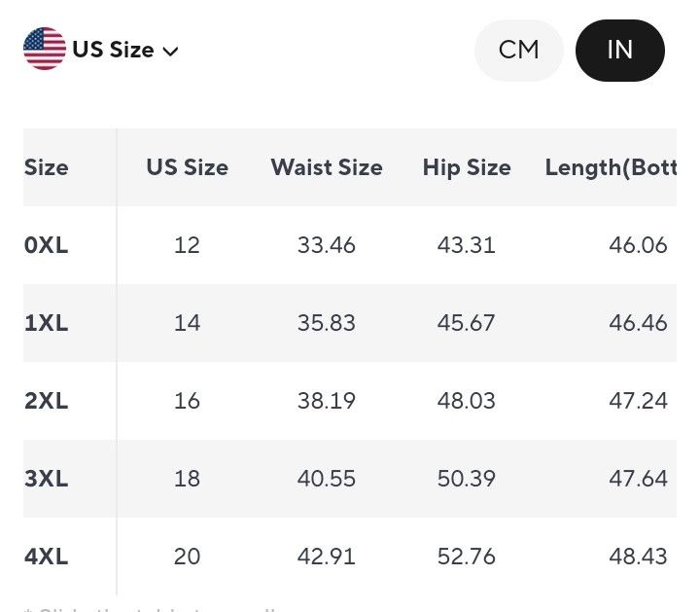The height and width of the screenshot is (612, 700).
Task: Select the 1XL size row label
Action: [x=47, y=323]
